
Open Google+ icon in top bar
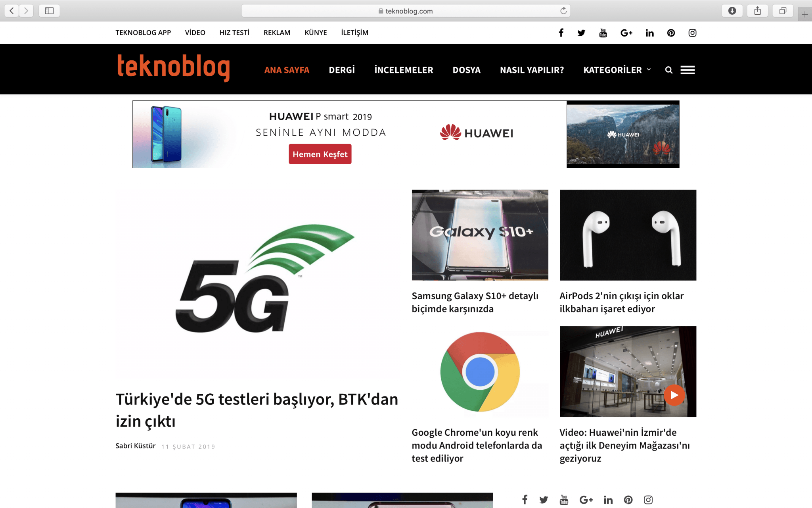[x=626, y=33]
